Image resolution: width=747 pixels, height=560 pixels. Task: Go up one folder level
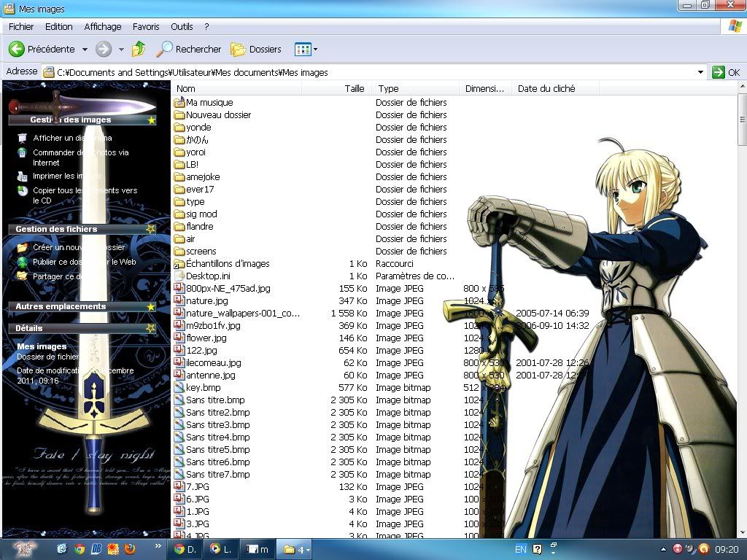click(139, 49)
